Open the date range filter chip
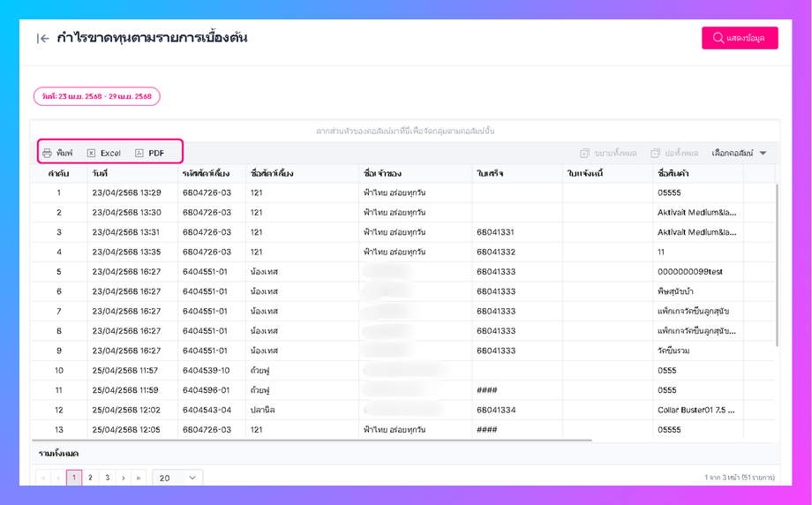812x505 pixels. click(x=97, y=96)
